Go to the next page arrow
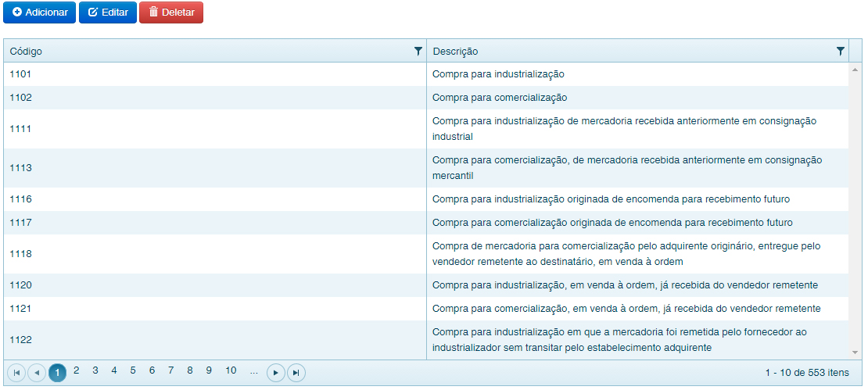The image size is (868, 390). coord(276,373)
